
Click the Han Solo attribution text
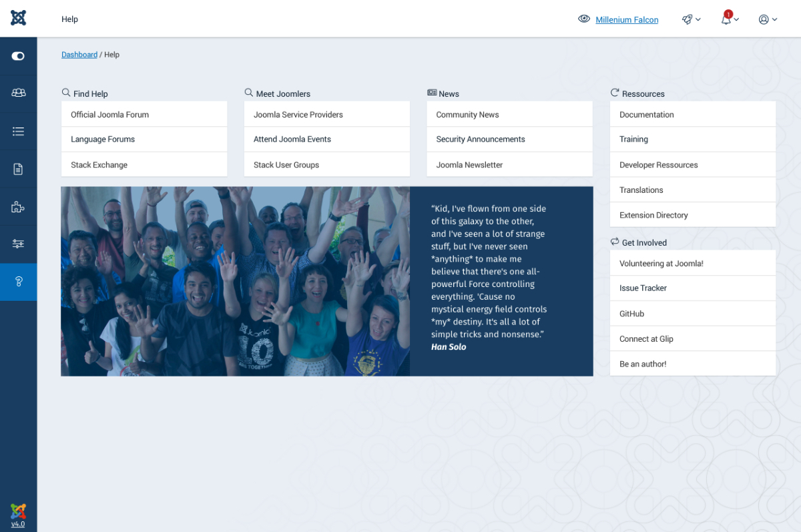click(x=449, y=347)
